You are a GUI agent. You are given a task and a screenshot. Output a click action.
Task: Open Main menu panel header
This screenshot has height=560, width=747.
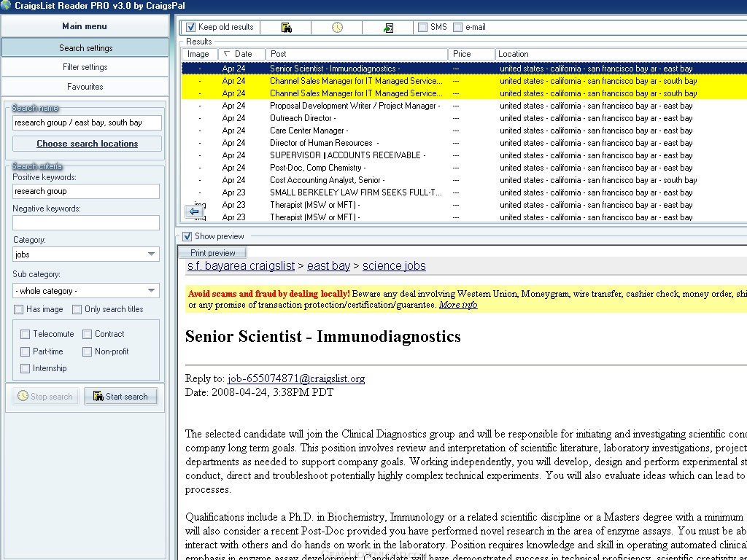tap(85, 26)
